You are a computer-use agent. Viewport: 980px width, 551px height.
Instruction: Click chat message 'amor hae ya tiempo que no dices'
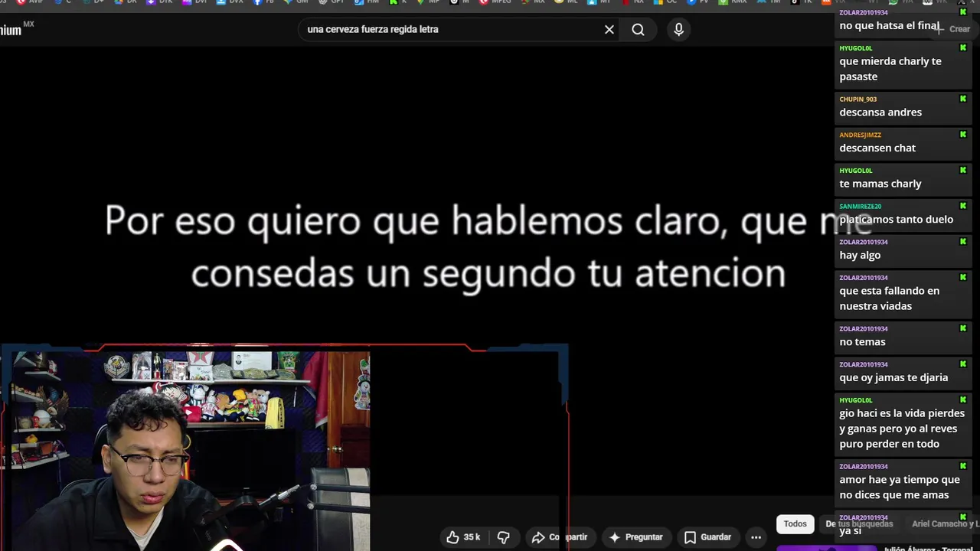(900, 487)
